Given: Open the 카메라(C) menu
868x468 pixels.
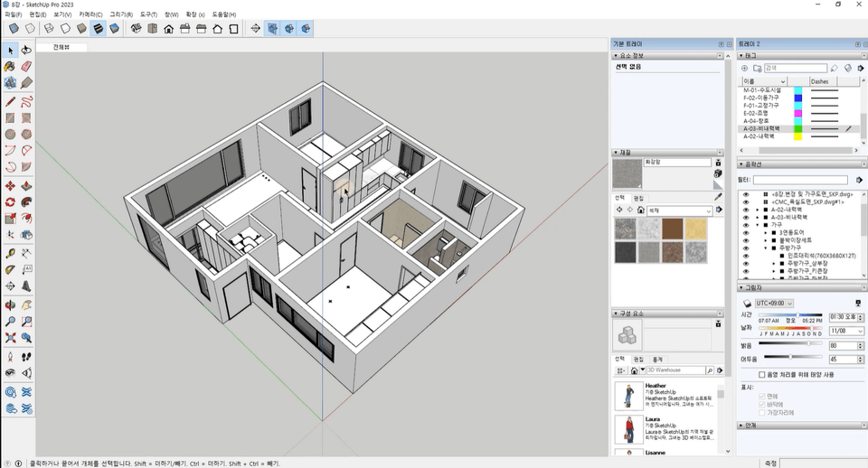Looking at the screenshot, I should (x=90, y=15).
